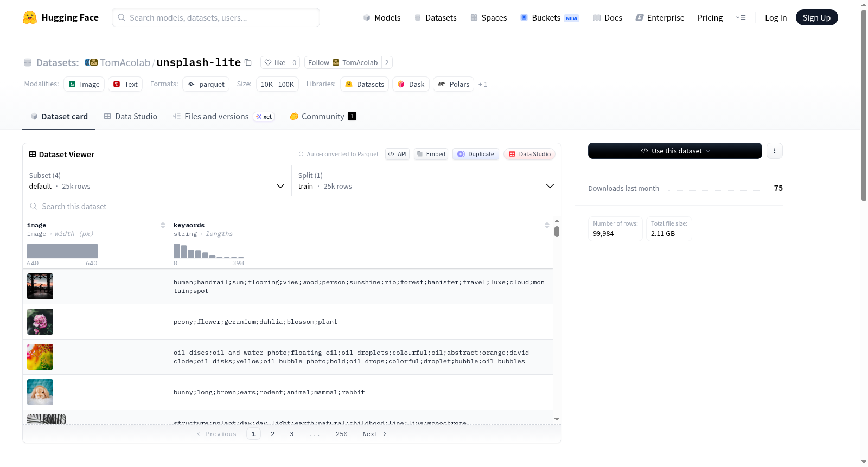Open Models in the top navigation

coord(382,17)
